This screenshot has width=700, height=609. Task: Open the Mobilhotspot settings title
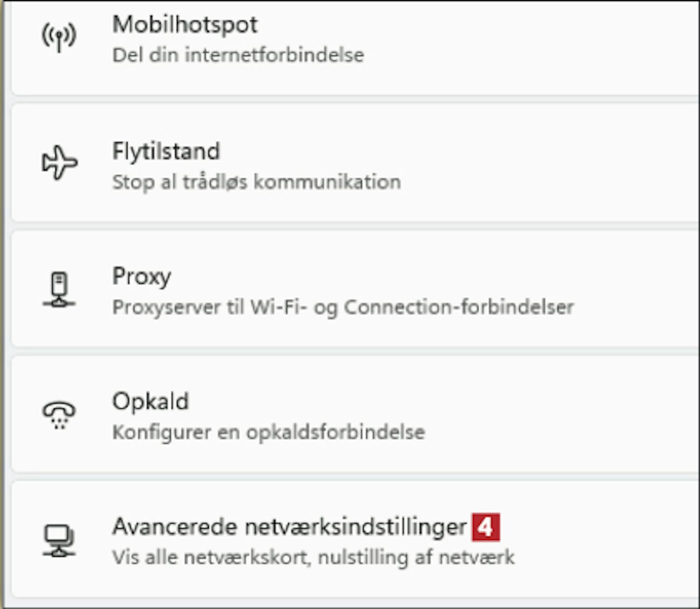pyautogui.click(x=185, y=25)
